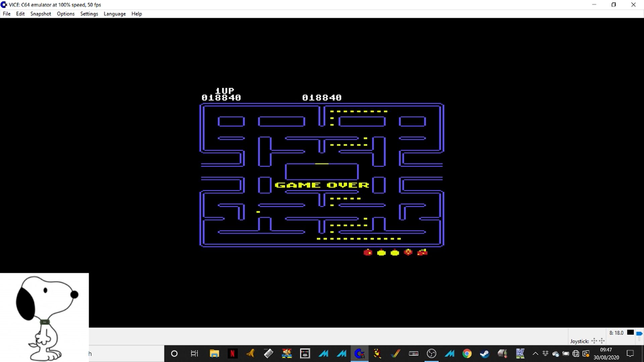The image size is (644, 362).
Task: Open the Options menu
Action: click(x=66, y=14)
